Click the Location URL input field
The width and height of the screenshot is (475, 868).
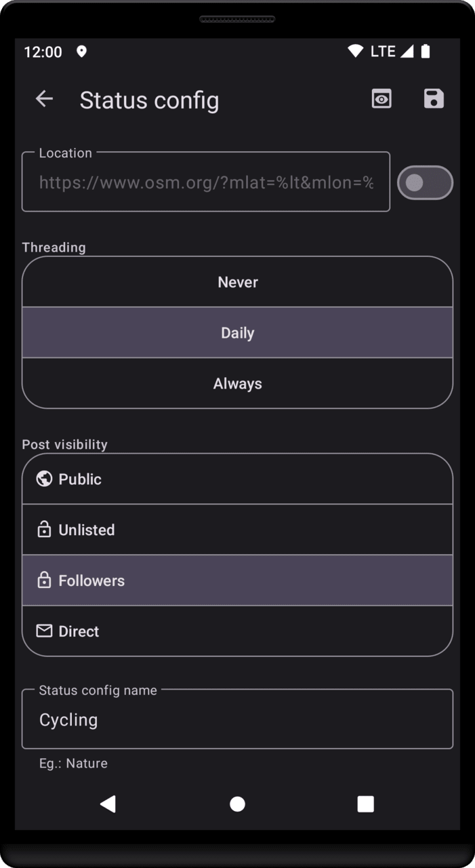[x=206, y=182]
